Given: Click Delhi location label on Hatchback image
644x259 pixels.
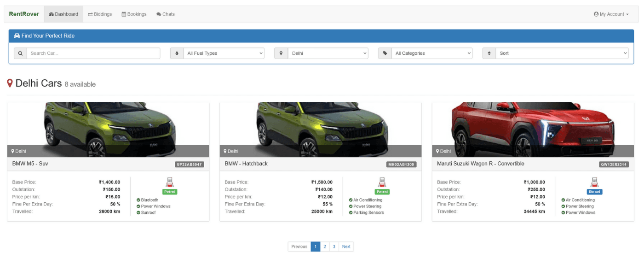Looking at the screenshot, I should (231, 151).
